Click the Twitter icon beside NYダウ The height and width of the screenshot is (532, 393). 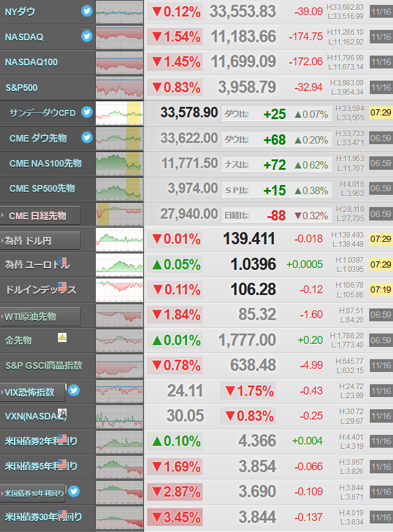coord(87,11)
